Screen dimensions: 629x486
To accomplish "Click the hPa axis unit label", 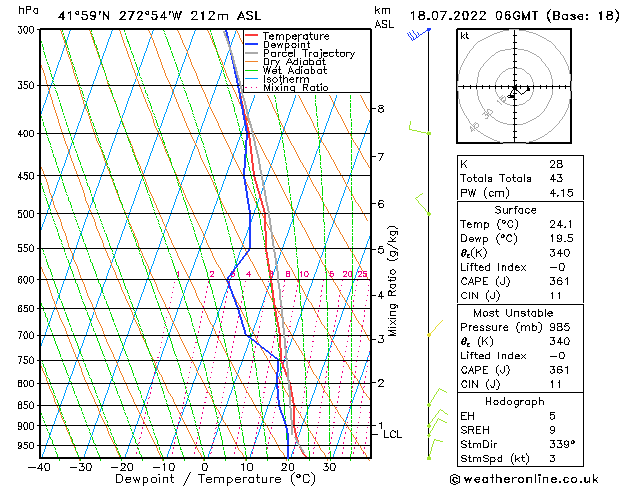I will (28, 10).
